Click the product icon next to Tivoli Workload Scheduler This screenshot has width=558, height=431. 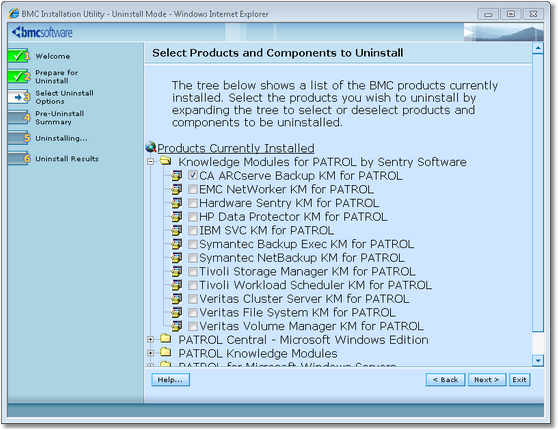176,285
